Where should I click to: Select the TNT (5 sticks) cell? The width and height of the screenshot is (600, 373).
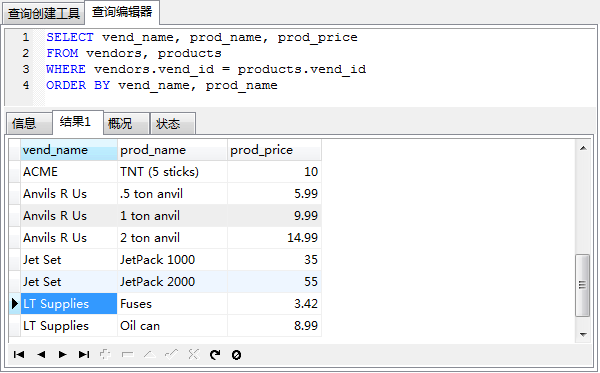pos(172,172)
